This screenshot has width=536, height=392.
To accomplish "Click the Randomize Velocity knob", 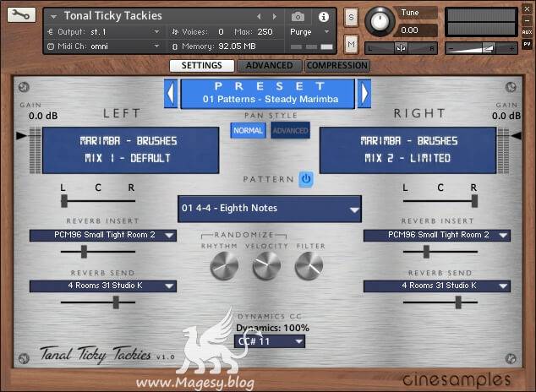I will click(266, 265).
